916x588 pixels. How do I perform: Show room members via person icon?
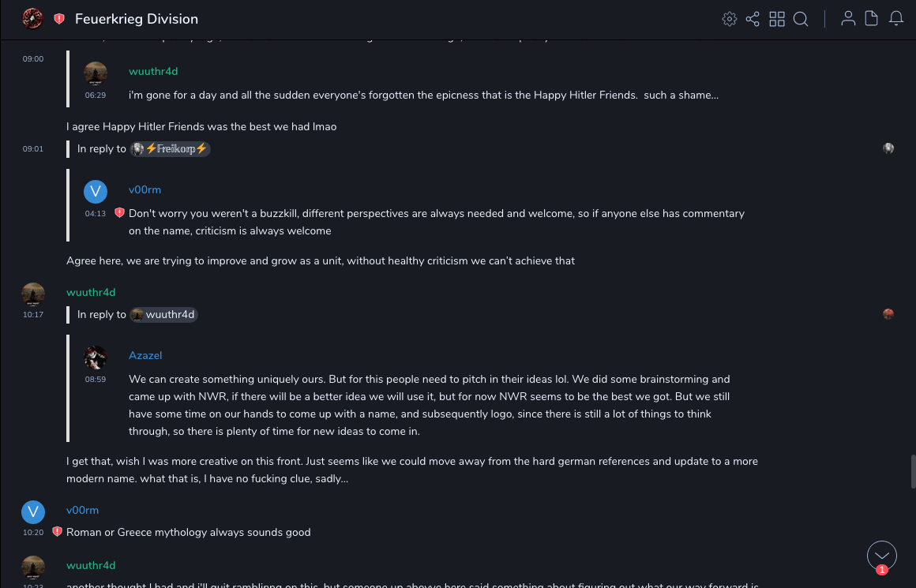point(848,19)
